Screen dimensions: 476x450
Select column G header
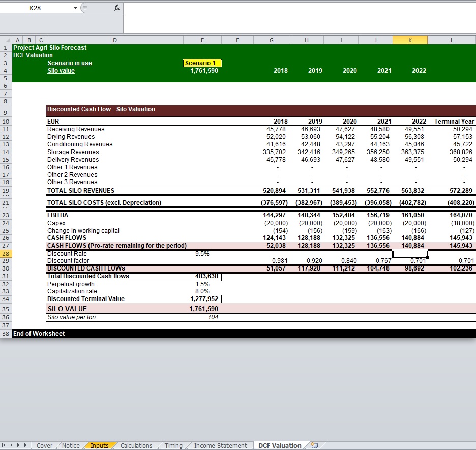click(272, 40)
